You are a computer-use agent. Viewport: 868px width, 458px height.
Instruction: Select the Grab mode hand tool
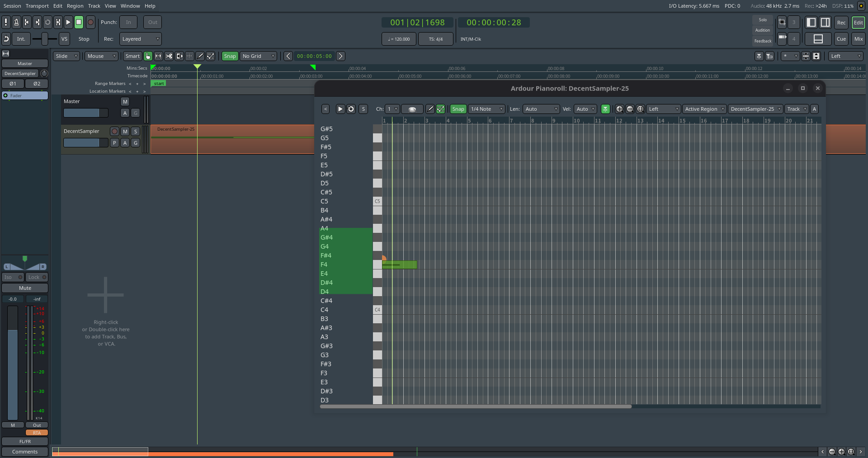[148, 56]
